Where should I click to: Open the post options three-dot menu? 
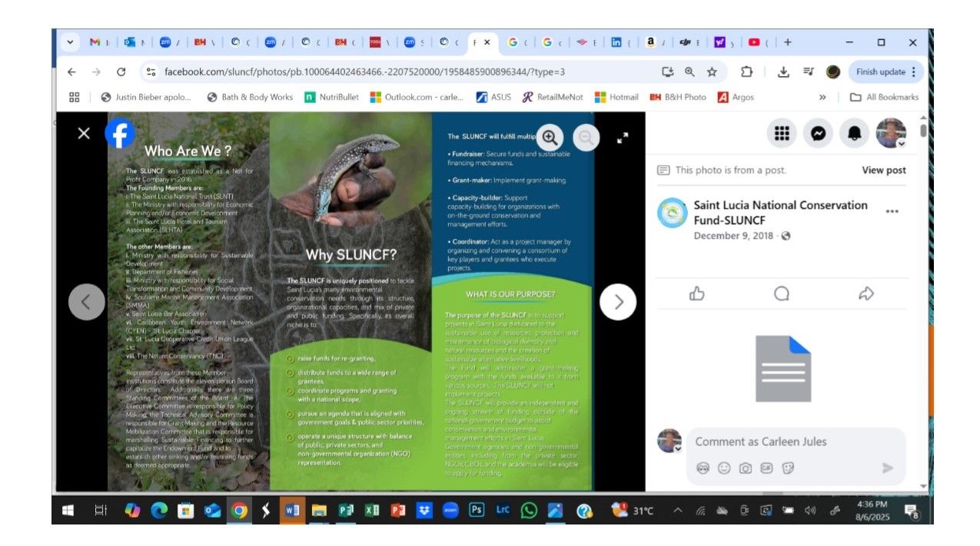(x=892, y=211)
